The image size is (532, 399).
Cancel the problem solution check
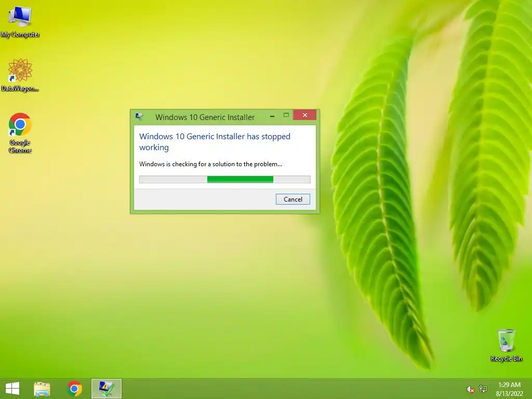[x=293, y=199]
